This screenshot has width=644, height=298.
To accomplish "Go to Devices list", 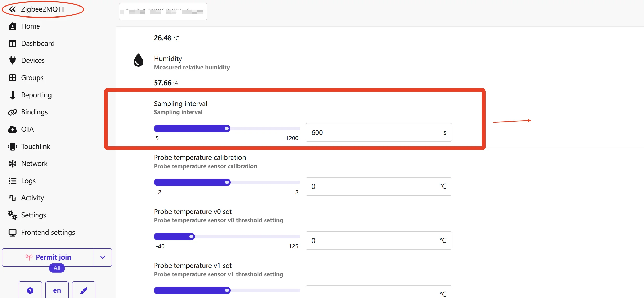I will [33, 60].
